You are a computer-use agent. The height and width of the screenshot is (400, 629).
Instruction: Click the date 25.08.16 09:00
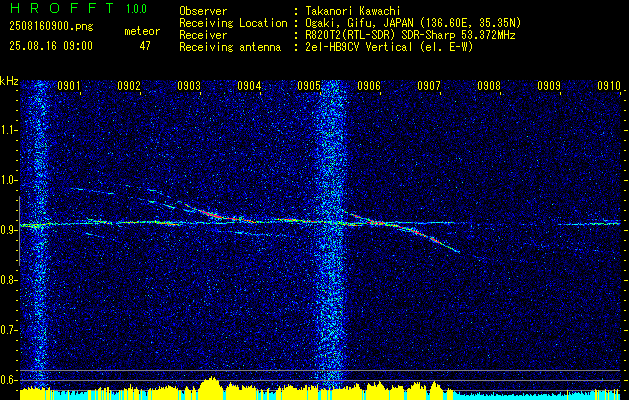[51, 46]
